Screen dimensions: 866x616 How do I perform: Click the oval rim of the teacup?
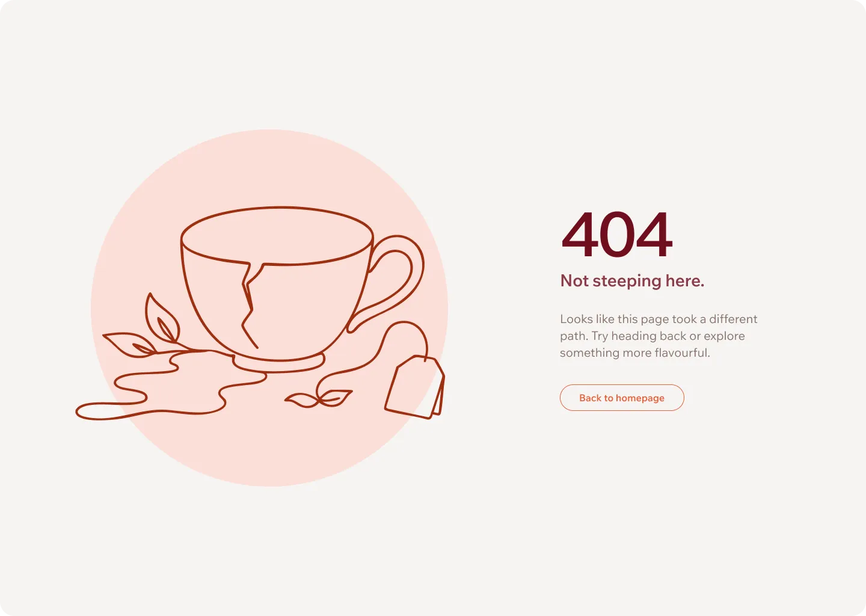[277, 236]
